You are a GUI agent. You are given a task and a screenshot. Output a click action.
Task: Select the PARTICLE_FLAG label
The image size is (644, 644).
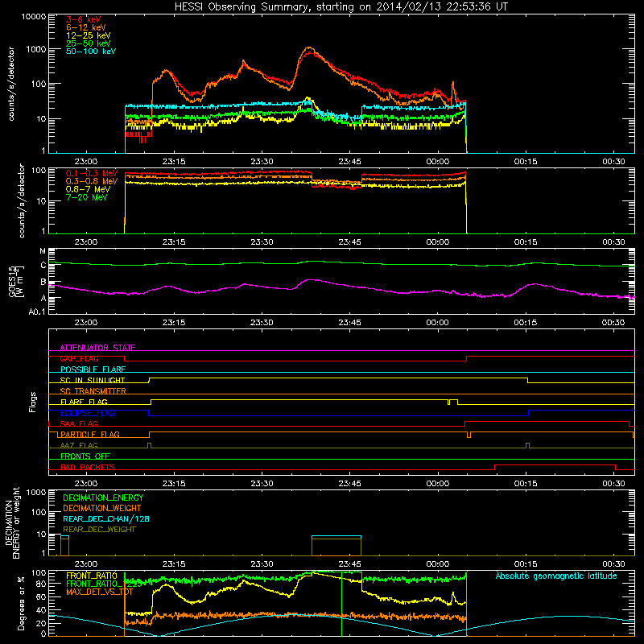(x=90, y=434)
